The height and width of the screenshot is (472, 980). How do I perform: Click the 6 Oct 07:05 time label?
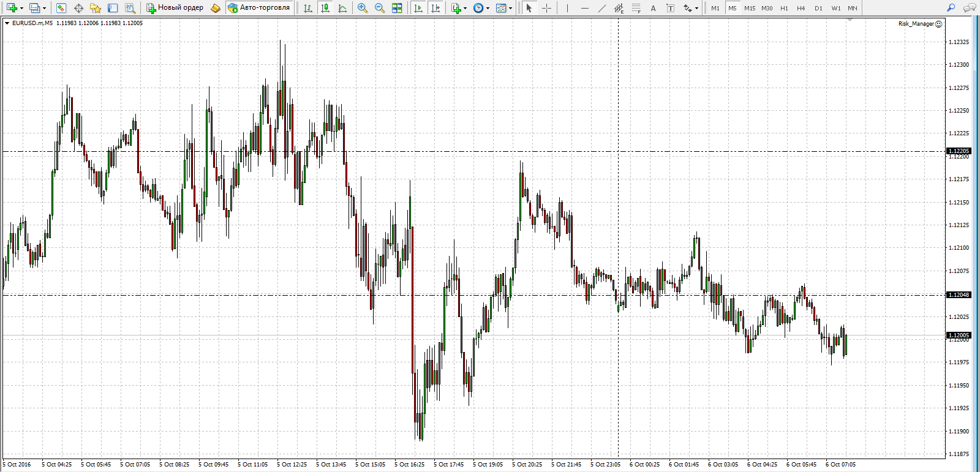click(x=840, y=465)
